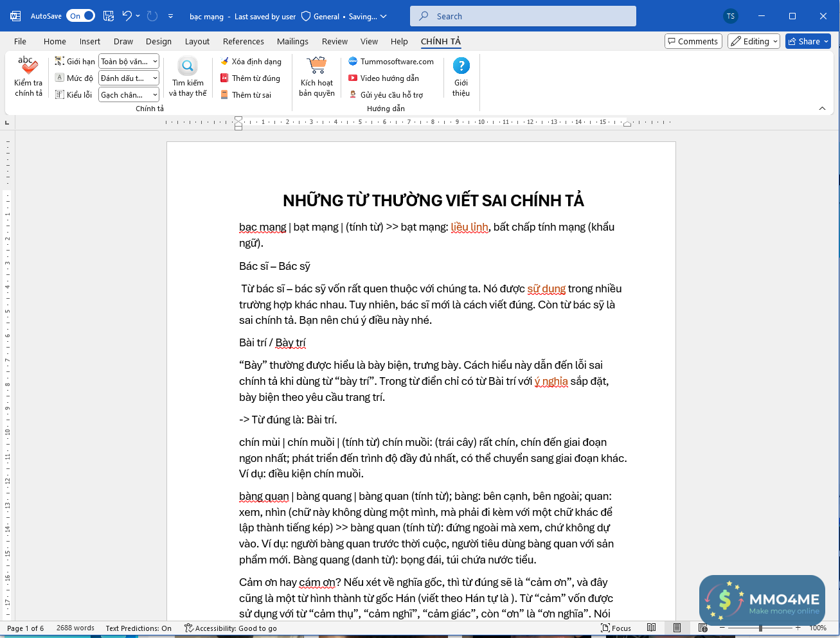Open Tìm kiếm và thay thế tool
This screenshot has width=840, height=638.
(x=188, y=76)
